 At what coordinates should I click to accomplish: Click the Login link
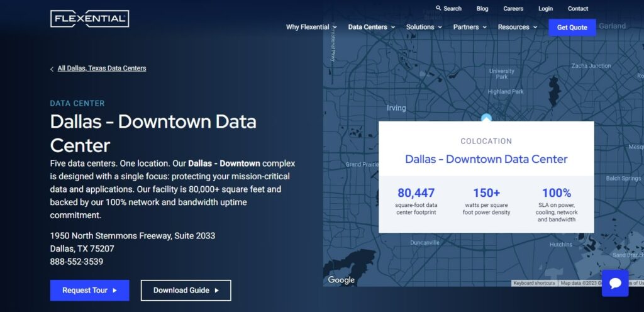point(545,9)
